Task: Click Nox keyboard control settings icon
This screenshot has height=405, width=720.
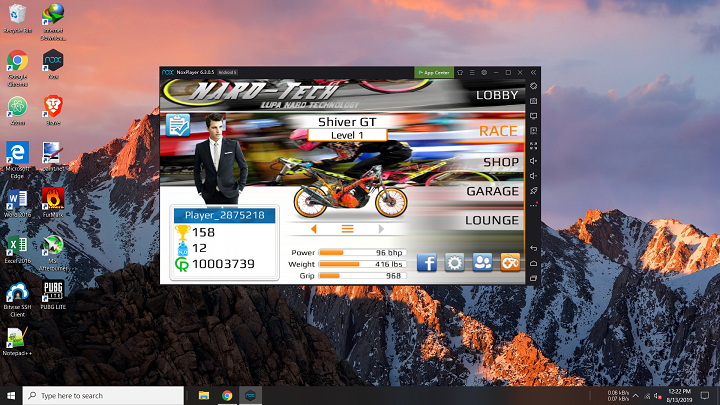Action: 533,86
